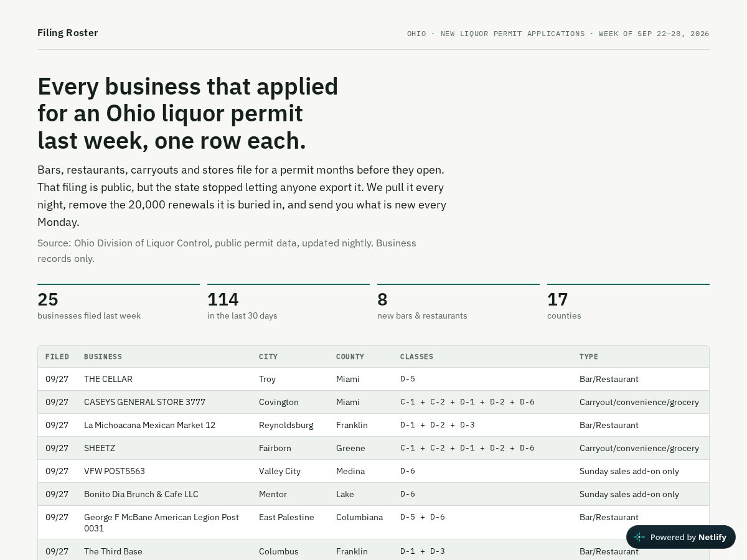Click the Lake county cell
747x560 pixels.
(x=345, y=494)
